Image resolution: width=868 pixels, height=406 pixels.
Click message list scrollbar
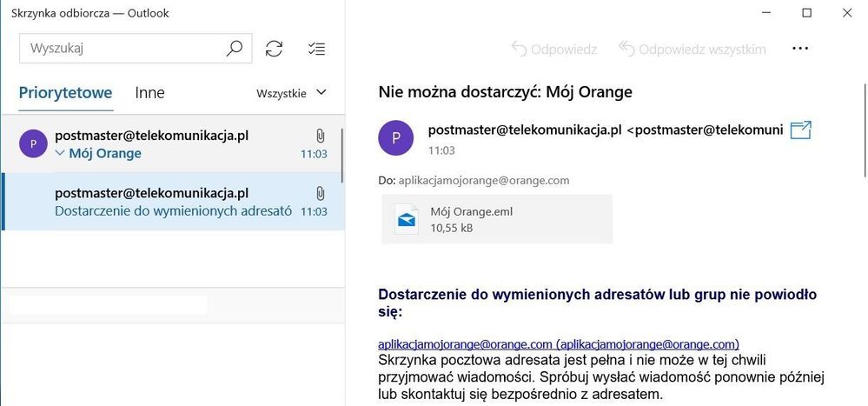342,156
